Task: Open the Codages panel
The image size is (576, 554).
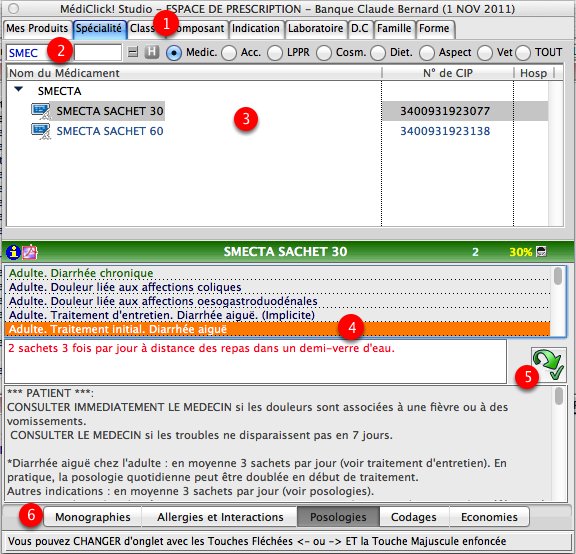Action: (414, 517)
